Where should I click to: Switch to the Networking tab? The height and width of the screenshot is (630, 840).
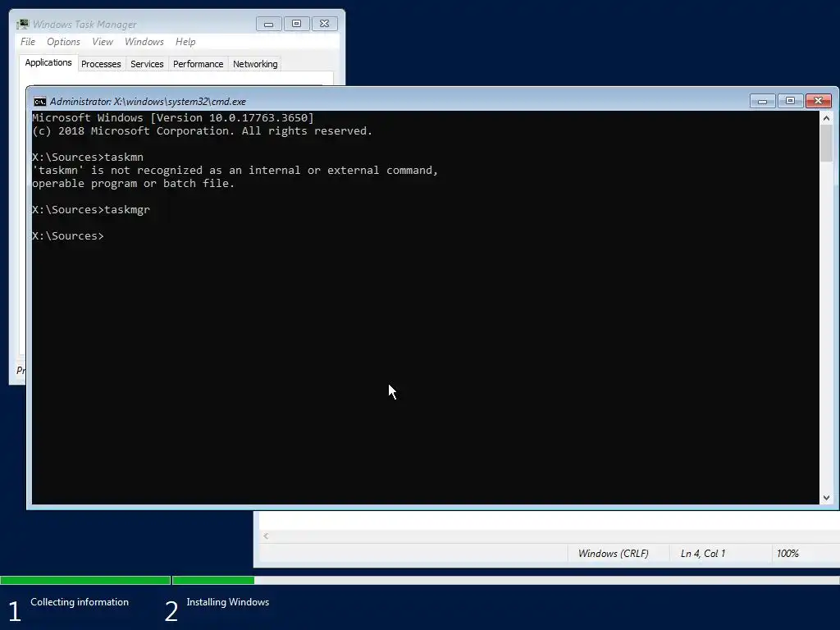pyautogui.click(x=255, y=64)
